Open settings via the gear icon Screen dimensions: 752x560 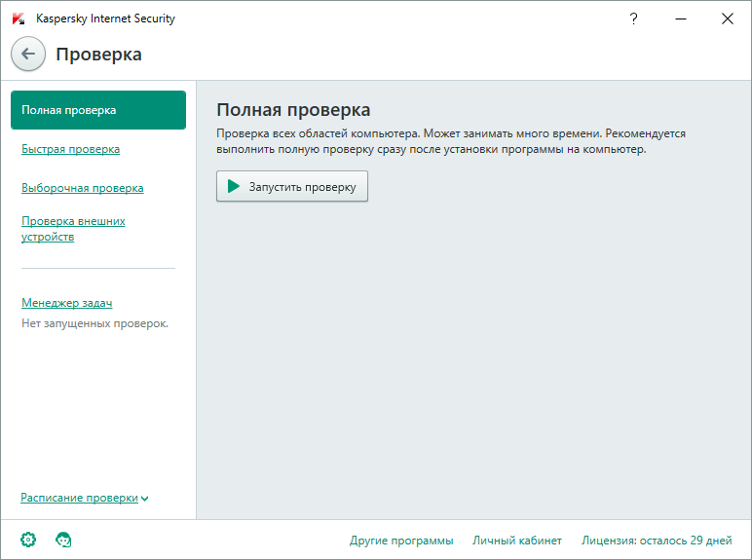pyautogui.click(x=28, y=540)
